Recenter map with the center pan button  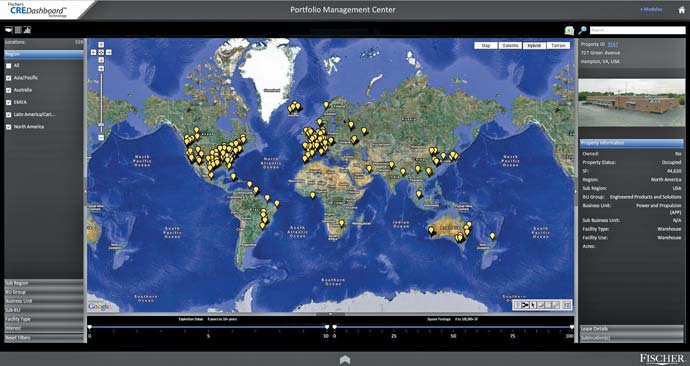click(x=101, y=52)
